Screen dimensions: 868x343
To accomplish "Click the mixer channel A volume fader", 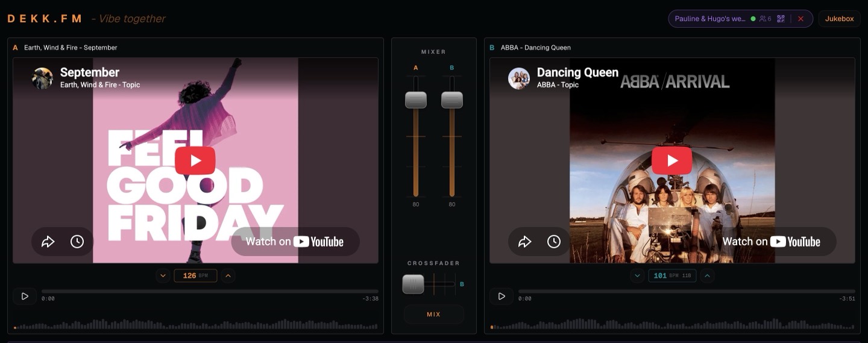I will tap(416, 100).
